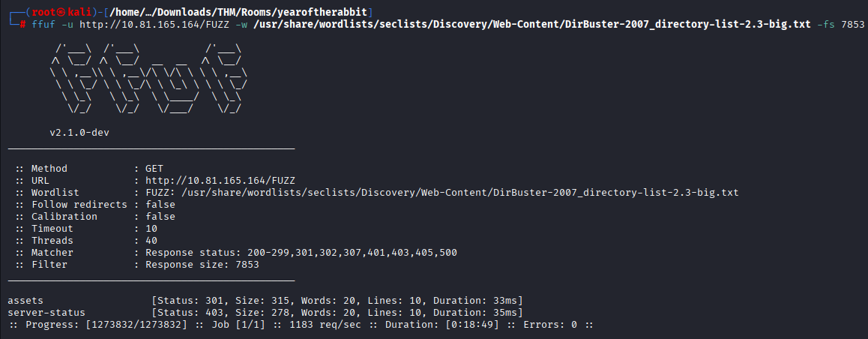This screenshot has width=868, height=339.
Task: Click the Method value GET
Action: pos(154,169)
